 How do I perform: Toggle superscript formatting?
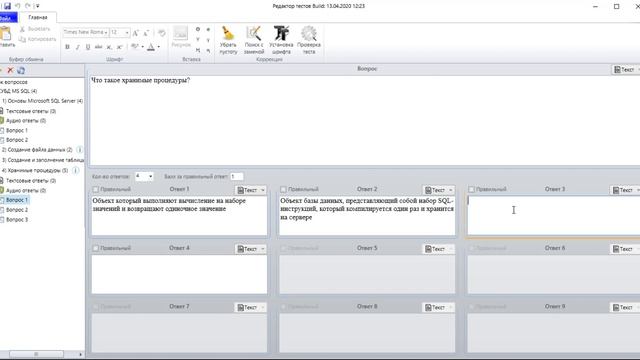[x=120, y=47]
